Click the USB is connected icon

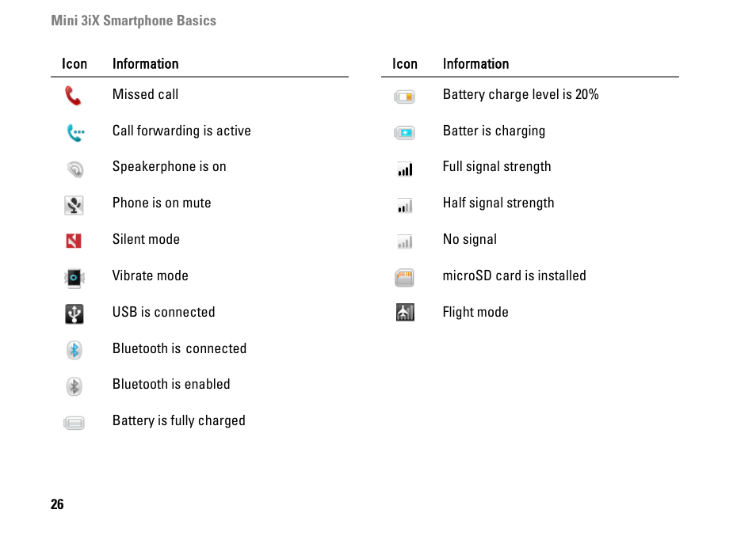(74, 314)
